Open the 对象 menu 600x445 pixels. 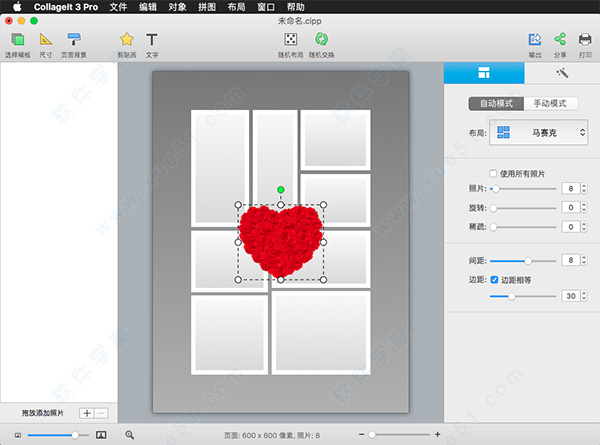[177, 7]
